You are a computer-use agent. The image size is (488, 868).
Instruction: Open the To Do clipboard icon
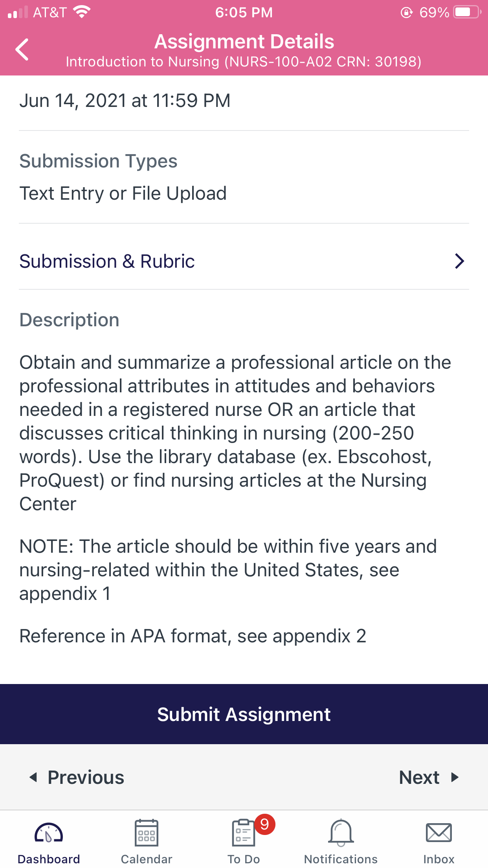[x=244, y=833]
